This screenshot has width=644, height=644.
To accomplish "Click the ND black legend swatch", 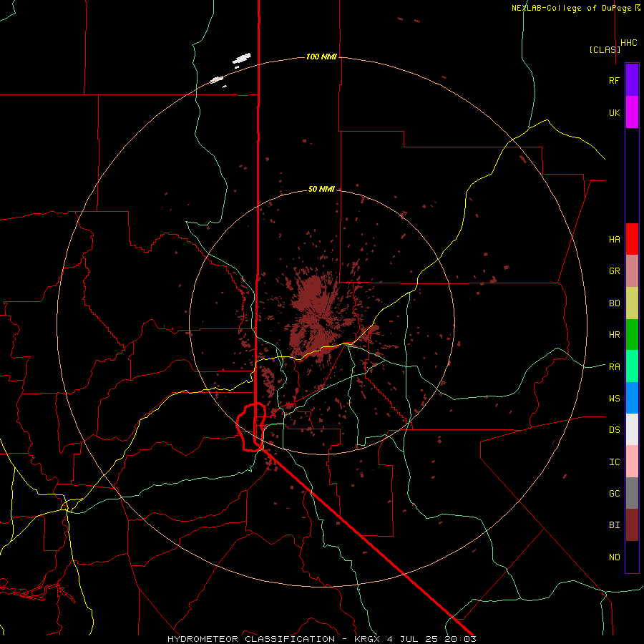I will pyautogui.click(x=632, y=557).
